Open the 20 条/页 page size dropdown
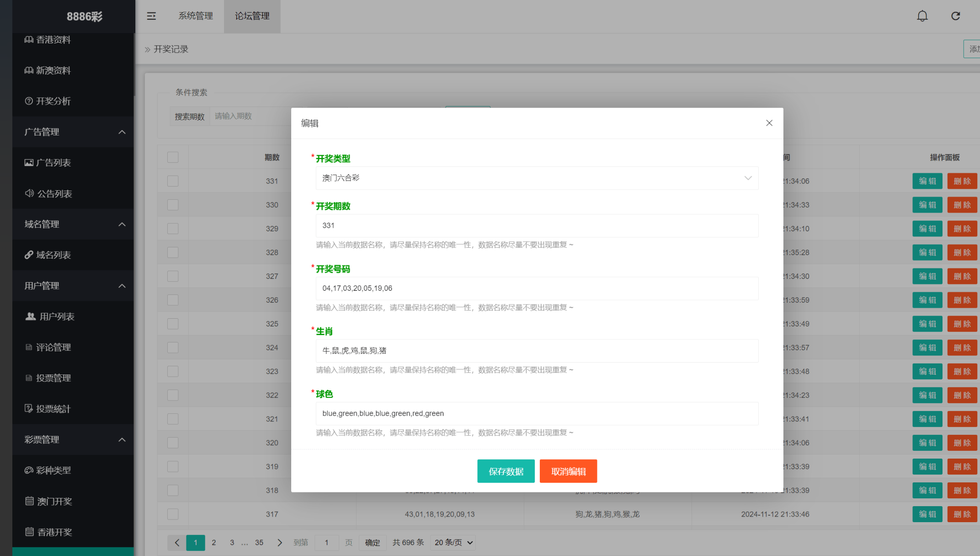 453,542
